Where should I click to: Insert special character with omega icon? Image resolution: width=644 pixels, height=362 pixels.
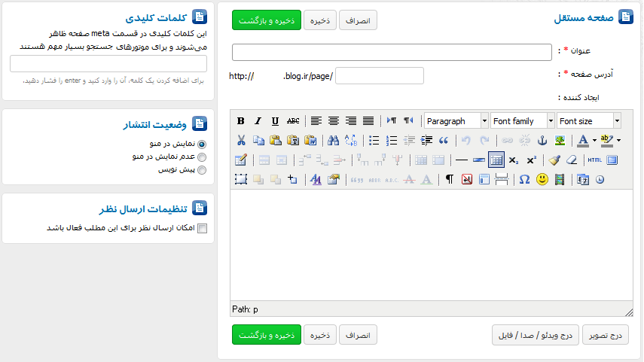(525, 179)
